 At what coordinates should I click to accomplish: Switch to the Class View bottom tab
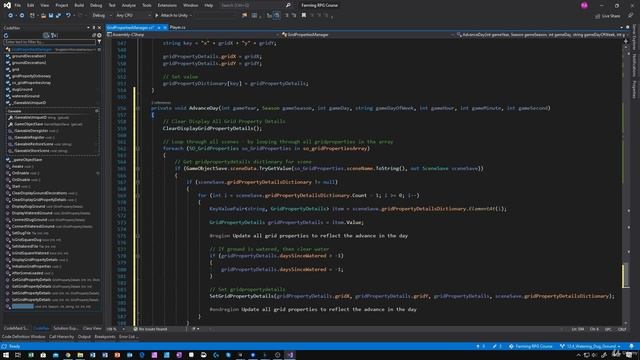[92, 328]
